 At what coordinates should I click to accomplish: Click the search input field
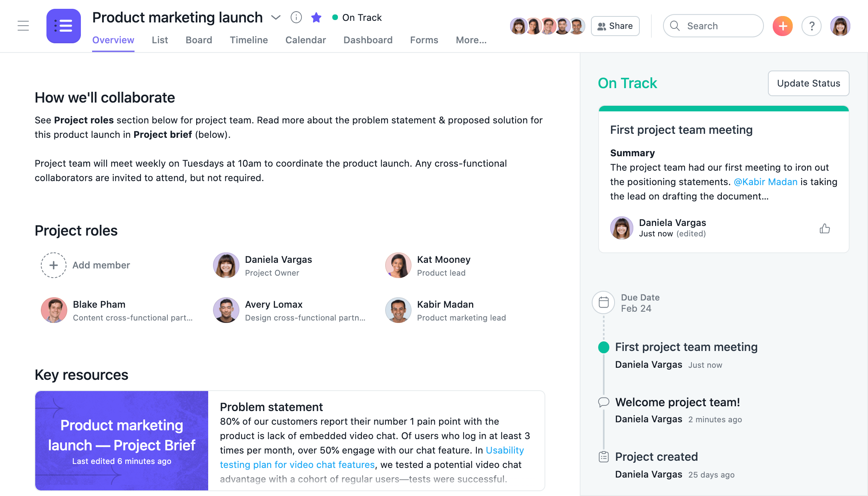(713, 25)
